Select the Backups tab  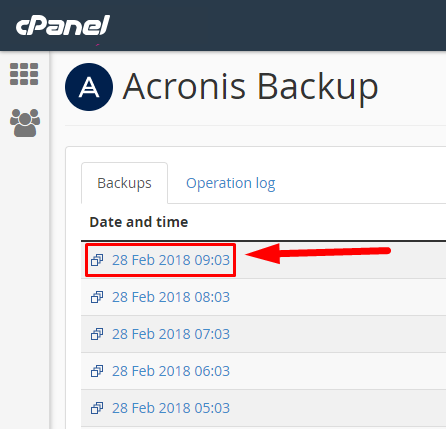[124, 183]
